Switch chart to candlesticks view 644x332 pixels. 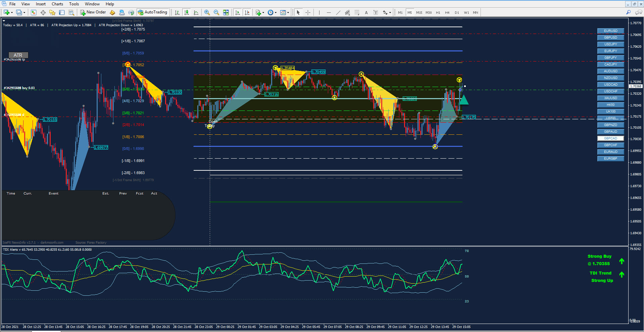pyautogui.click(x=187, y=12)
